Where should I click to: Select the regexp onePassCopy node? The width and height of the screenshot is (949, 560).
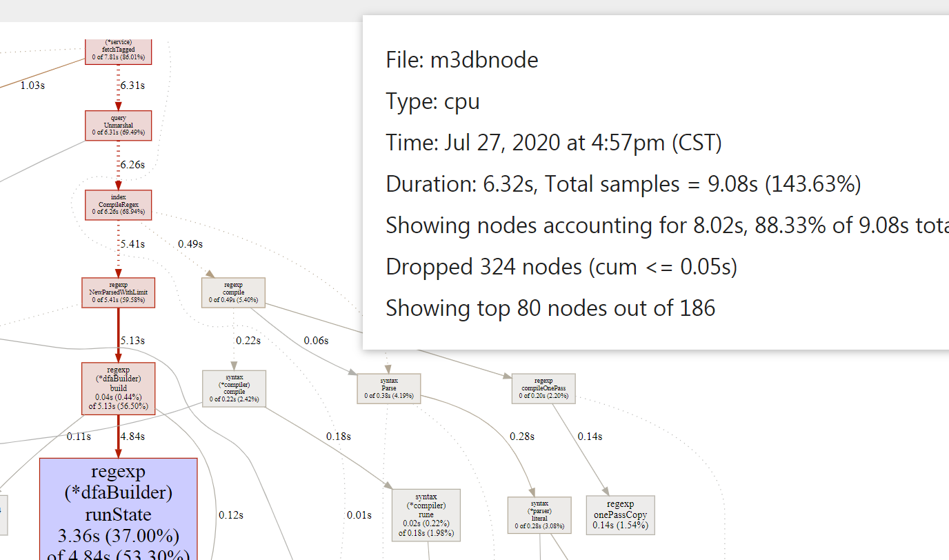coord(620,514)
